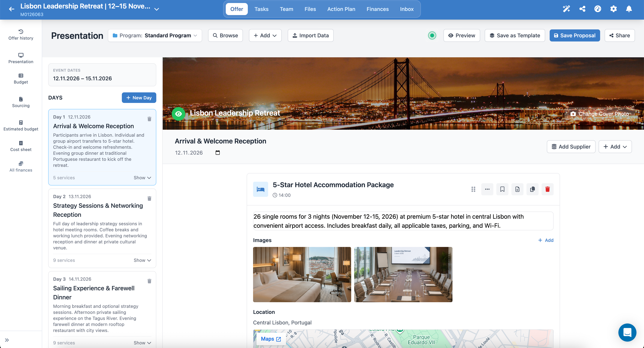Click Add Supplier button

coord(571,146)
